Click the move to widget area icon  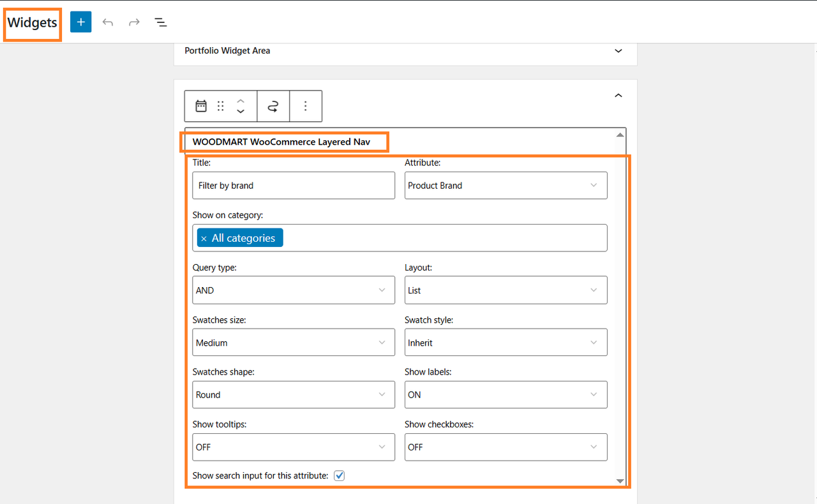click(273, 106)
